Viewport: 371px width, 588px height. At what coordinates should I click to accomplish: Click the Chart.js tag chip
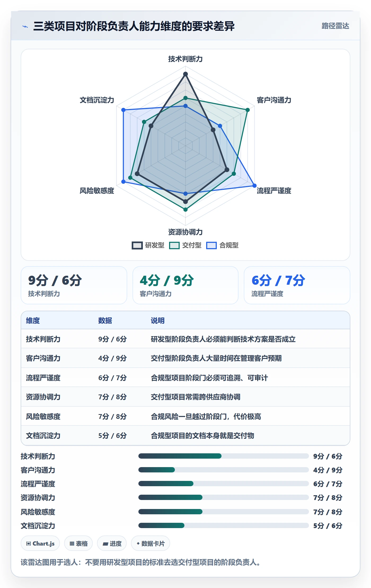[x=40, y=543]
